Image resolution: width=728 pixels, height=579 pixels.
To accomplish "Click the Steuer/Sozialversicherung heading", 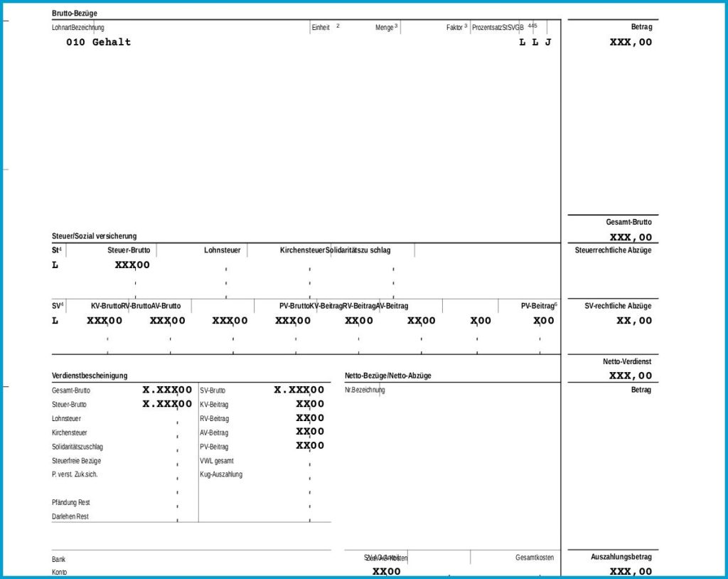I will [x=95, y=236].
